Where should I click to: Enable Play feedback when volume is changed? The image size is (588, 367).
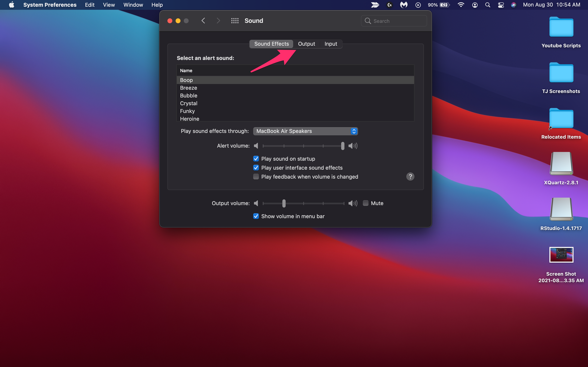click(256, 177)
